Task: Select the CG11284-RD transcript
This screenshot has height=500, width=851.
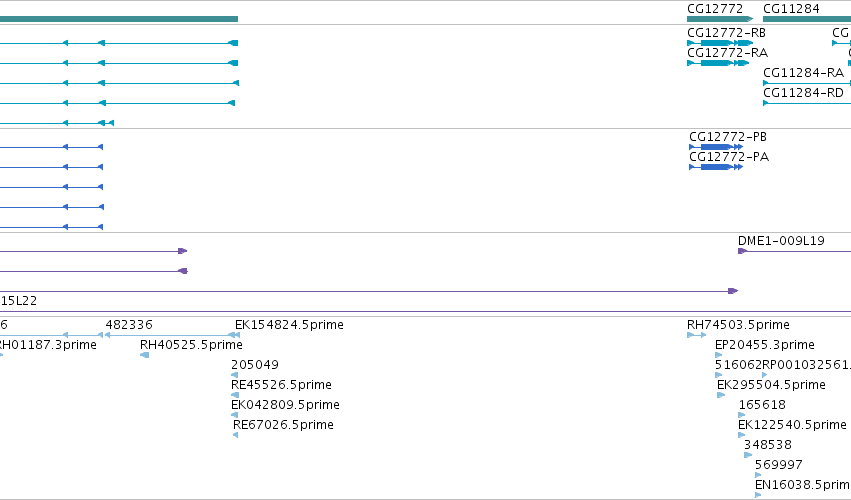Action: point(807,103)
